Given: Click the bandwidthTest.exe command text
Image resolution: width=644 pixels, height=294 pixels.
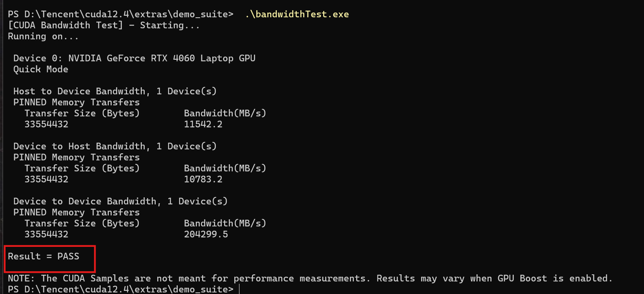Looking at the screenshot, I should 297,14.
